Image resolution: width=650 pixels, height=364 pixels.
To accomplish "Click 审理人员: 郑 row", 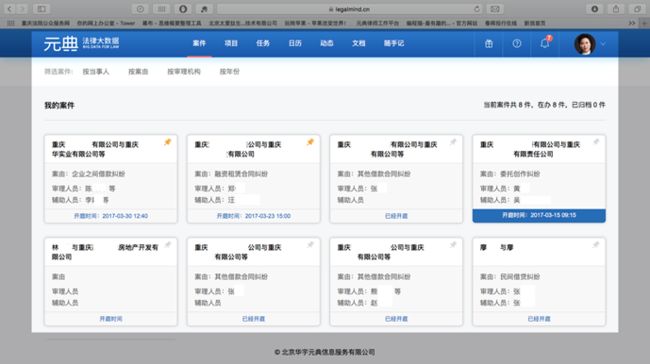I will [x=215, y=189].
